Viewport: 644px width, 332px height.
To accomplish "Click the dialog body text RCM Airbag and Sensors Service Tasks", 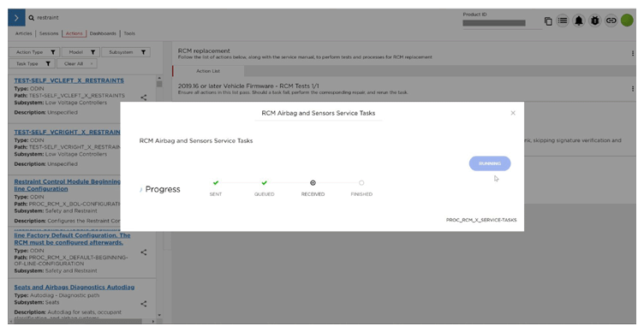I will pos(196,141).
